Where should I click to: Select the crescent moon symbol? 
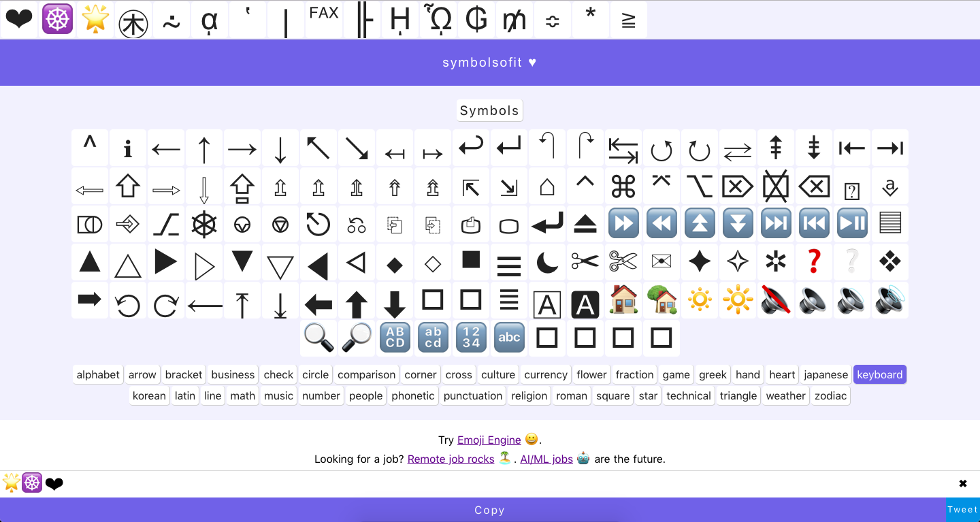click(x=547, y=261)
